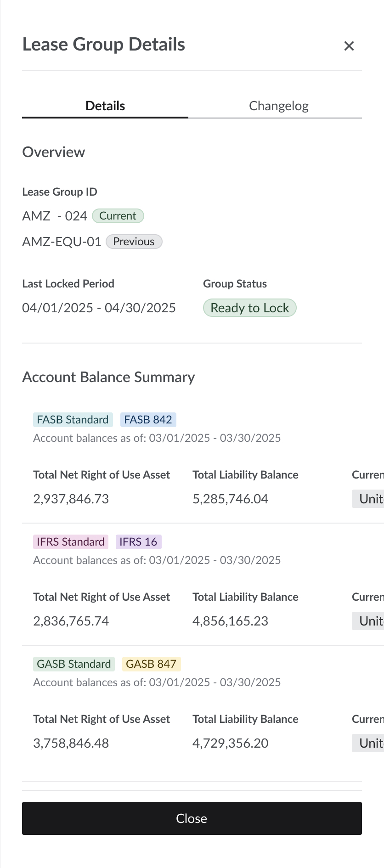Click the GASB Standard tag
Image resolution: width=384 pixels, height=868 pixels.
click(x=74, y=664)
